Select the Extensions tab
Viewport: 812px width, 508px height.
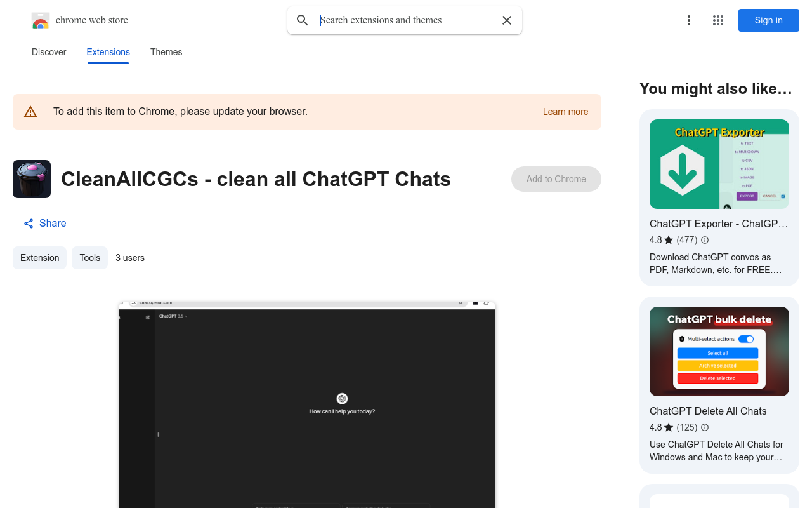pos(108,52)
